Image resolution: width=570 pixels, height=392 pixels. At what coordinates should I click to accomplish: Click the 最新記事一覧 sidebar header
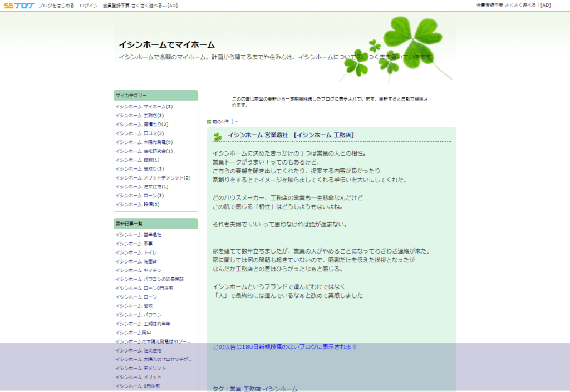[x=156, y=223]
